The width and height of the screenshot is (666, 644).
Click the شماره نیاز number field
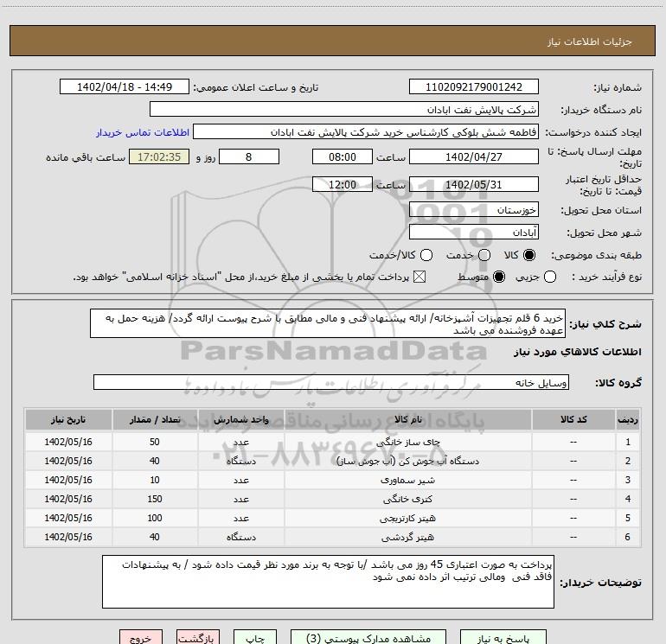(473, 87)
